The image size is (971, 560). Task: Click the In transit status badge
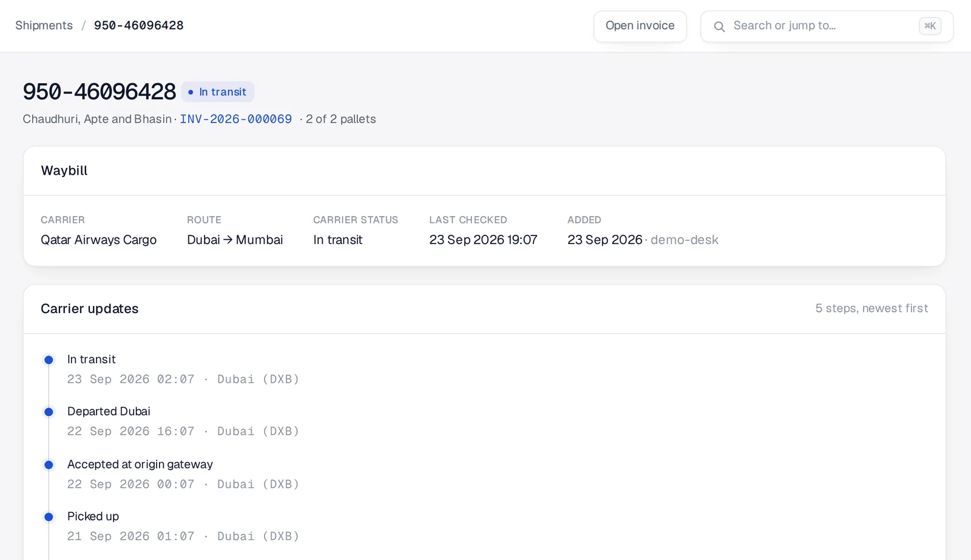tap(218, 92)
